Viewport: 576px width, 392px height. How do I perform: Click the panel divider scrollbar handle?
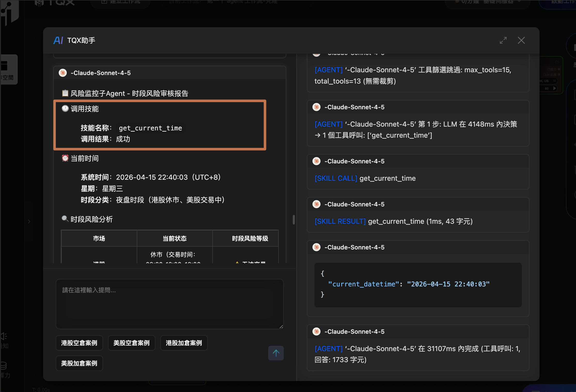point(294,220)
